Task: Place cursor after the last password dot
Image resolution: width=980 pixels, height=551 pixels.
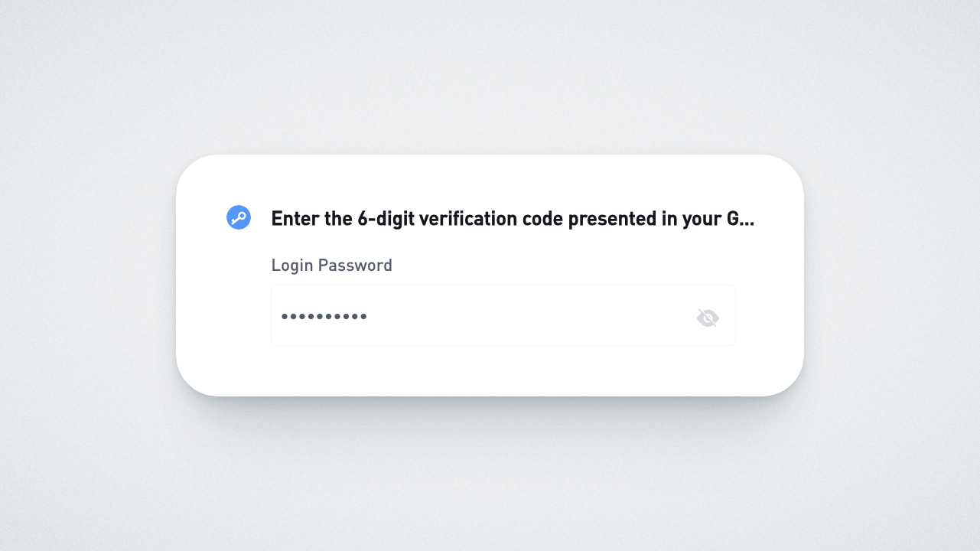Action: [369, 316]
